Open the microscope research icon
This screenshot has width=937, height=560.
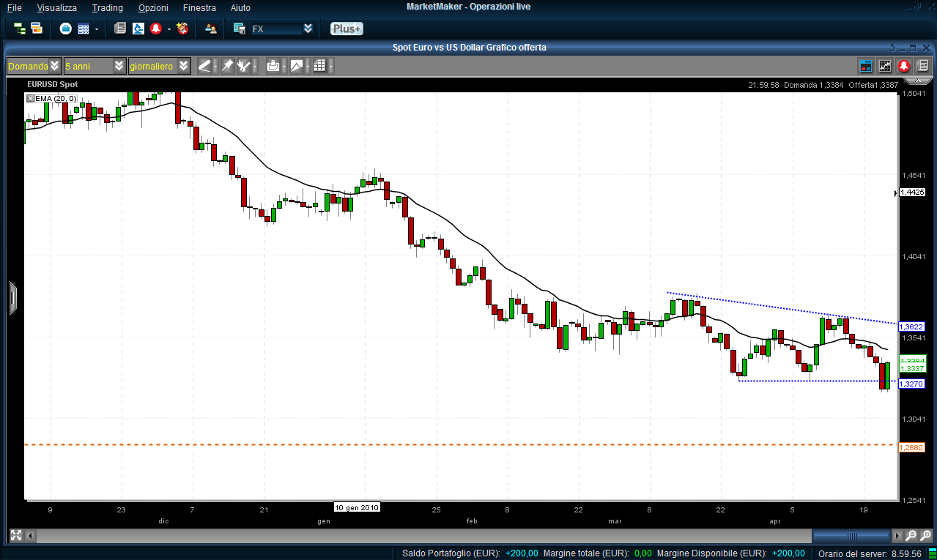click(x=138, y=29)
